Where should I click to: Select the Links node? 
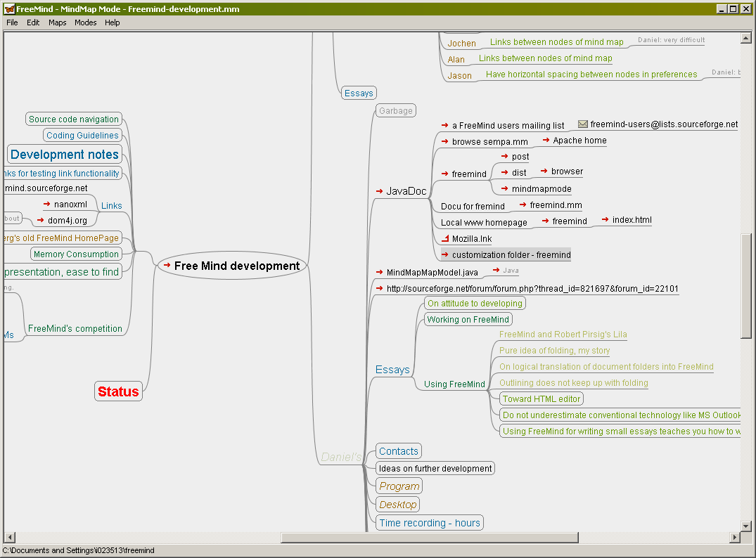[x=111, y=205]
